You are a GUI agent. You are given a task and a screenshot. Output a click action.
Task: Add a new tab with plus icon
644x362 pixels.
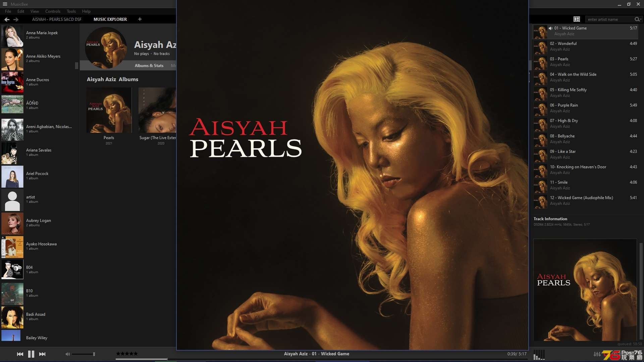(140, 19)
